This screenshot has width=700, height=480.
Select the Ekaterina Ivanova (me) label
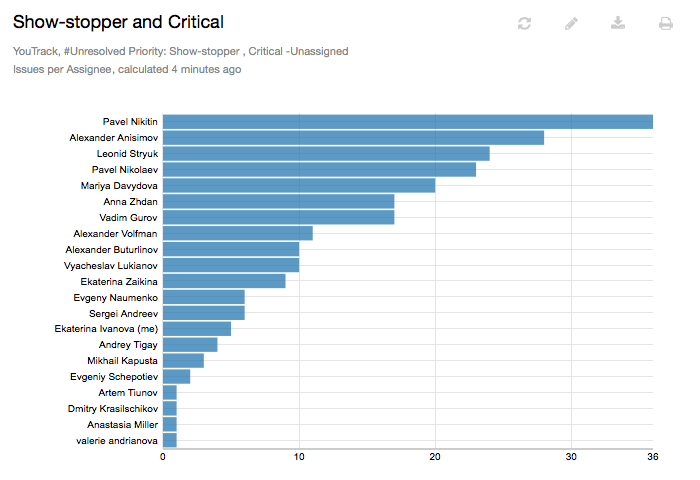(106, 329)
